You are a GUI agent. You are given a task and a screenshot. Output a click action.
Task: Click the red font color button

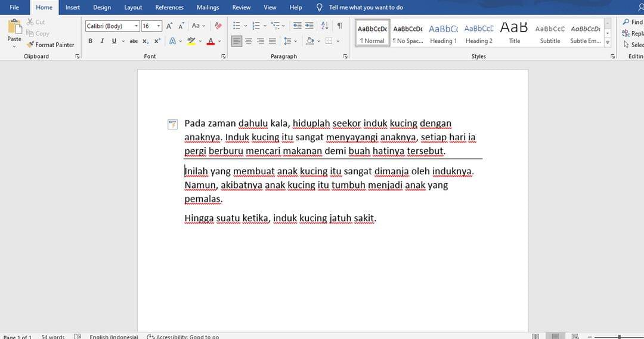[210, 41]
